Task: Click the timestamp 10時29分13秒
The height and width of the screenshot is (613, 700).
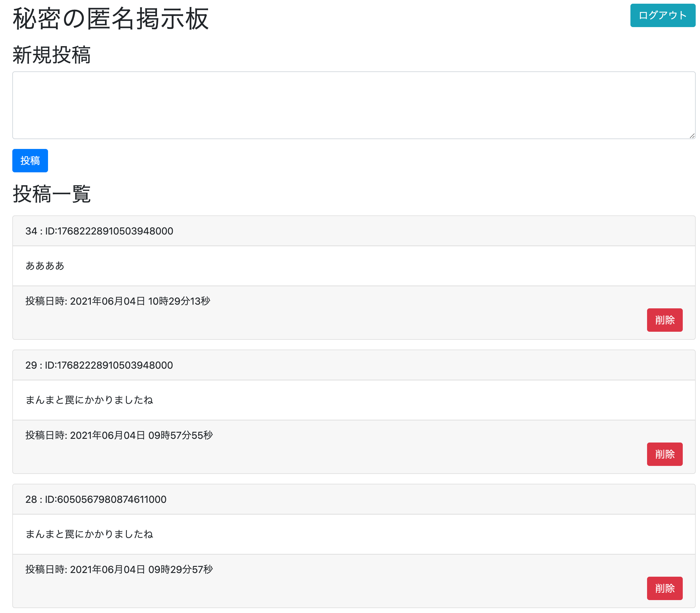Action: [x=179, y=301]
